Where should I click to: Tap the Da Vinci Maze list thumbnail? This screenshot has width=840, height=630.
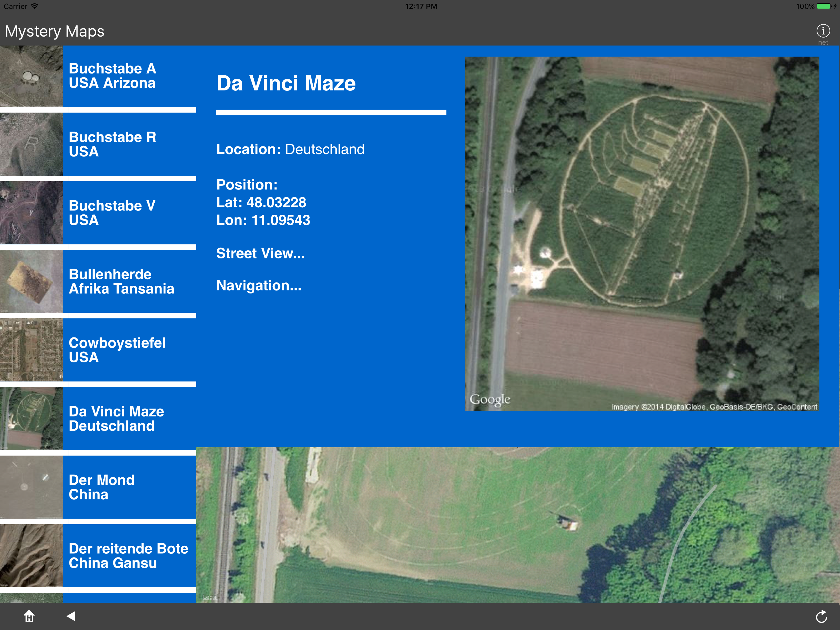[x=31, y=419]
